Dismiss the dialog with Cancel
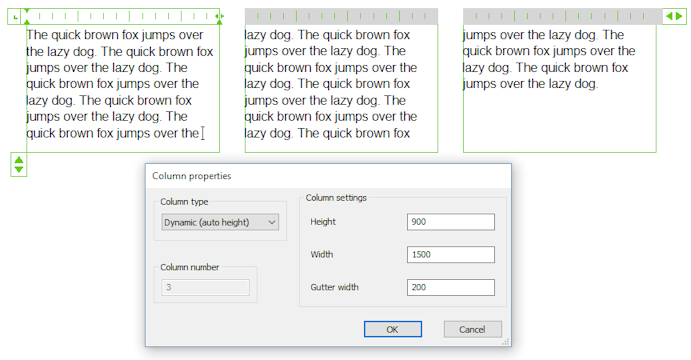 click(472, 329)
